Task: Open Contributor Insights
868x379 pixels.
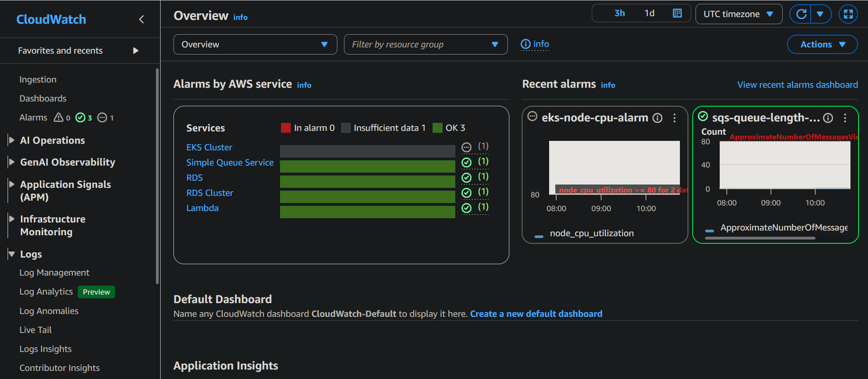Action: coord(59,368)
